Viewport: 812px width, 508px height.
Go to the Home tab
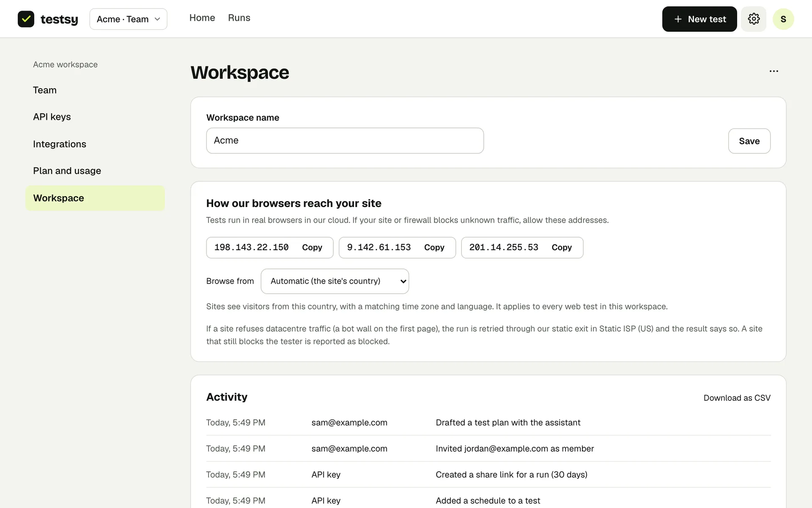click(x=202, y=18)
